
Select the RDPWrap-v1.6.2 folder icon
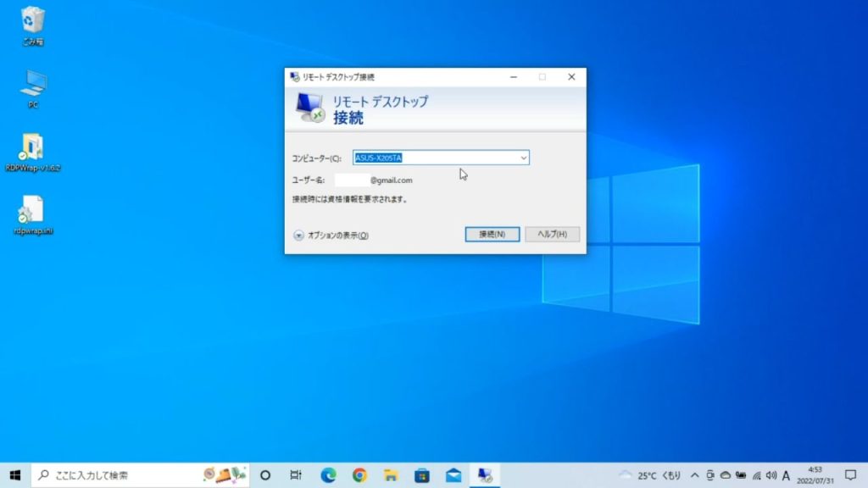point(33,147)
